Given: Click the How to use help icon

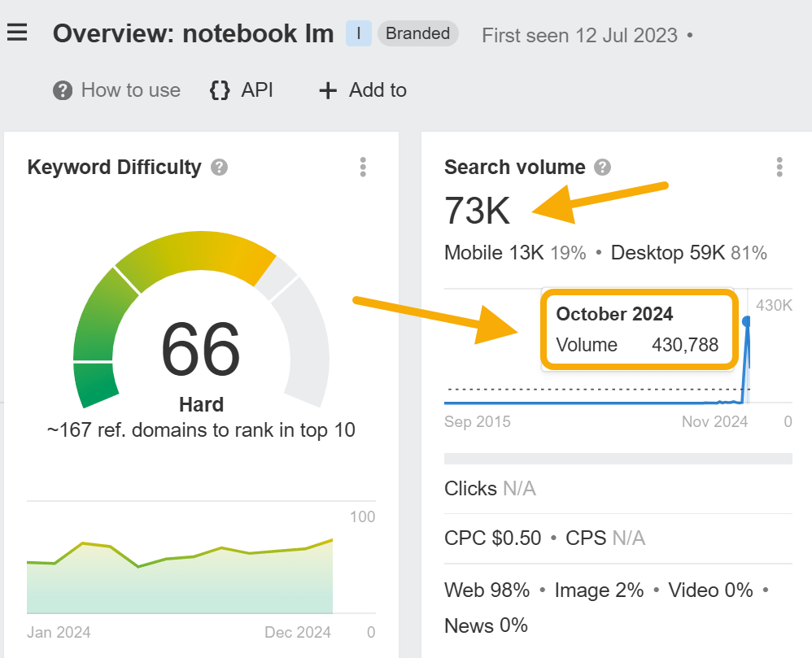Looking at the screenshot, I should (x=63, y=90).
